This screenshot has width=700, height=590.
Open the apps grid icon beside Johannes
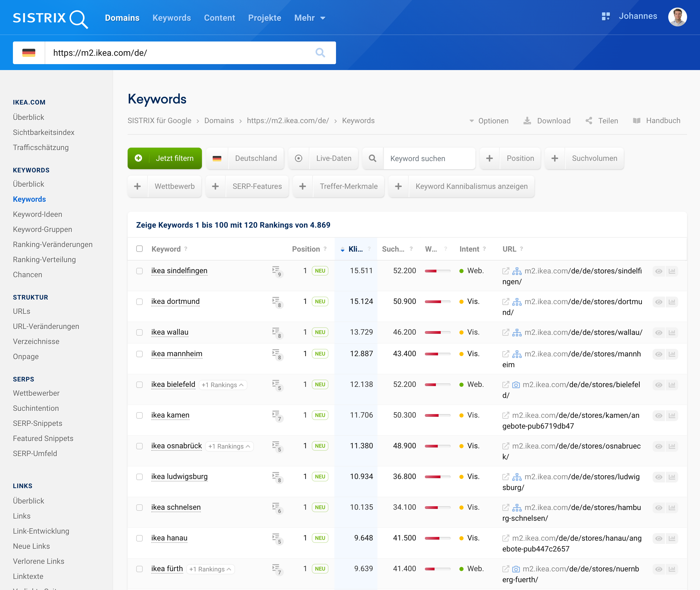605,16
